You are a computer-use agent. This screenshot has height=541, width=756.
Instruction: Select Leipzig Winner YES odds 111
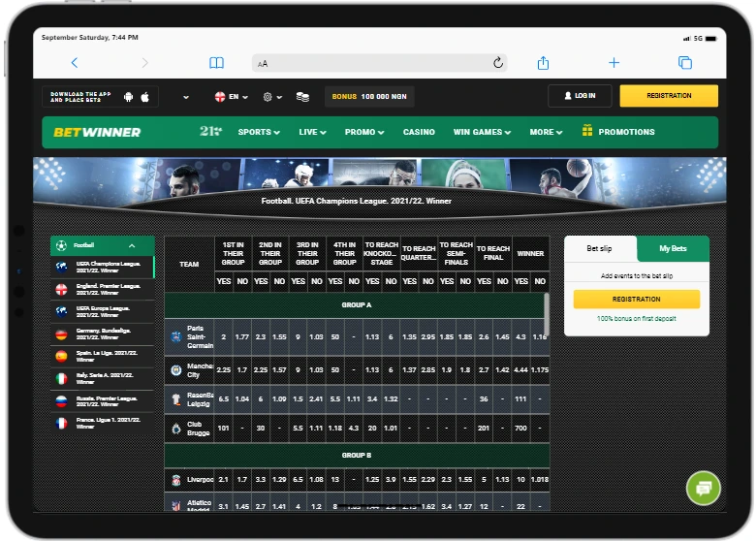(520, 399)
